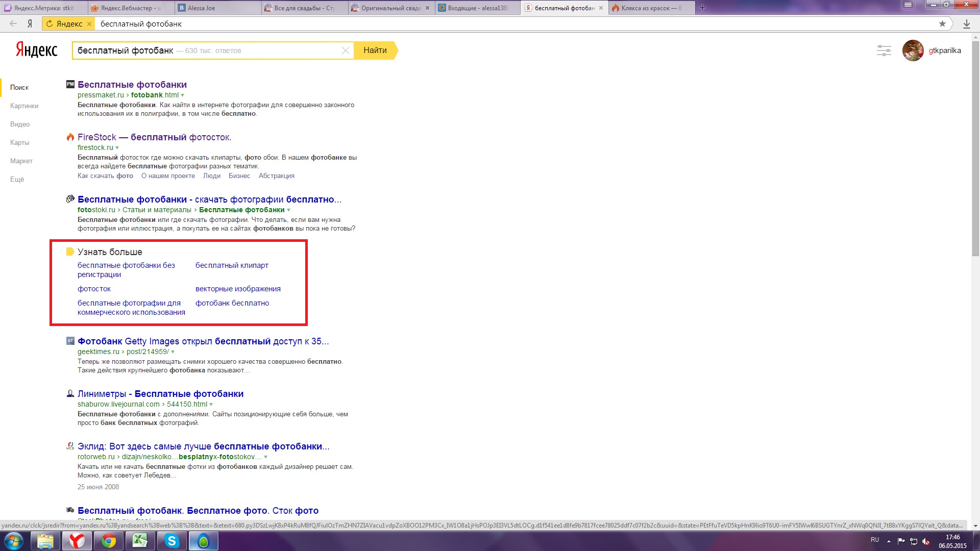This screenshot has height=551, width=980.
Task: Select Картинки in left sidebar
Action: tap(24, 106)
